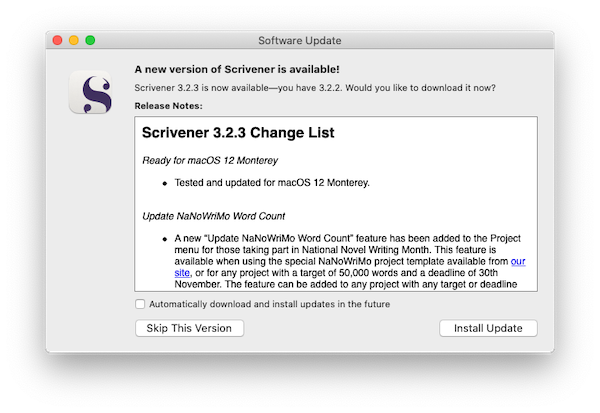Click the "Scrivener 3.2.3 Change List" heading
The height and width of the screenshot is (413, 600).
coord(238,133)
